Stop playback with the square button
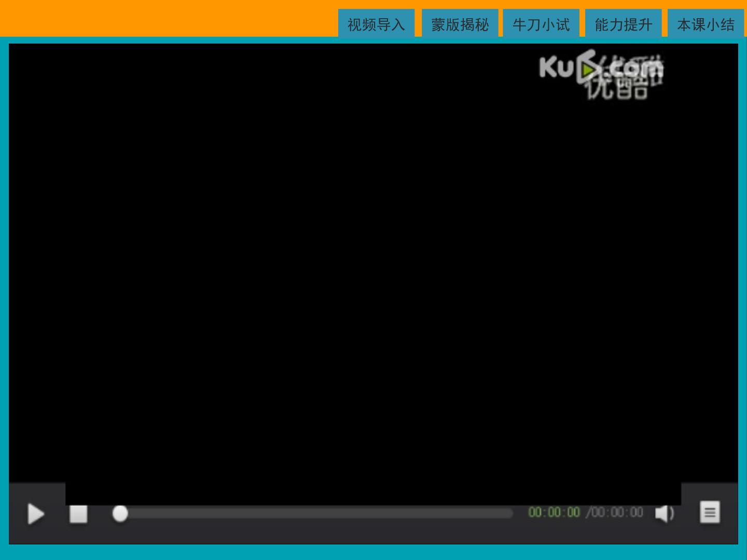 coord(78,514)
